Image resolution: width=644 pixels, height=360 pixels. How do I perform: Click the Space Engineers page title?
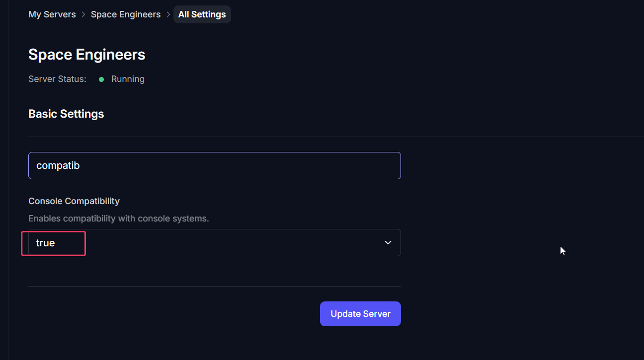pos(86,55)
